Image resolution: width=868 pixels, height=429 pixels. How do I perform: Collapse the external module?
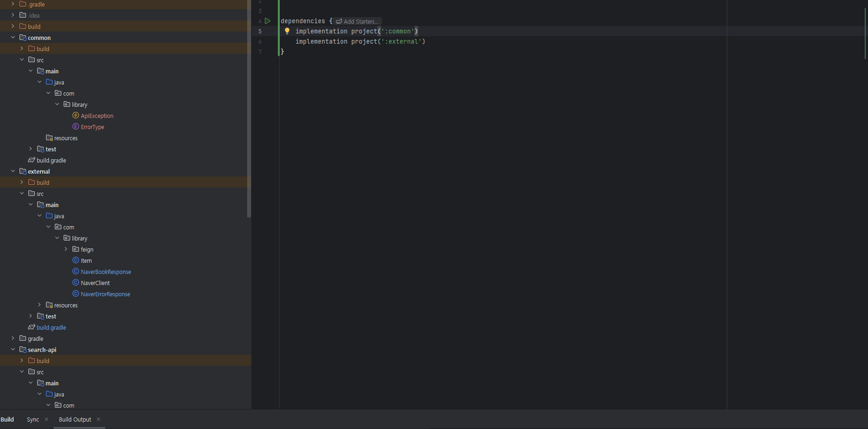point(13,171)
